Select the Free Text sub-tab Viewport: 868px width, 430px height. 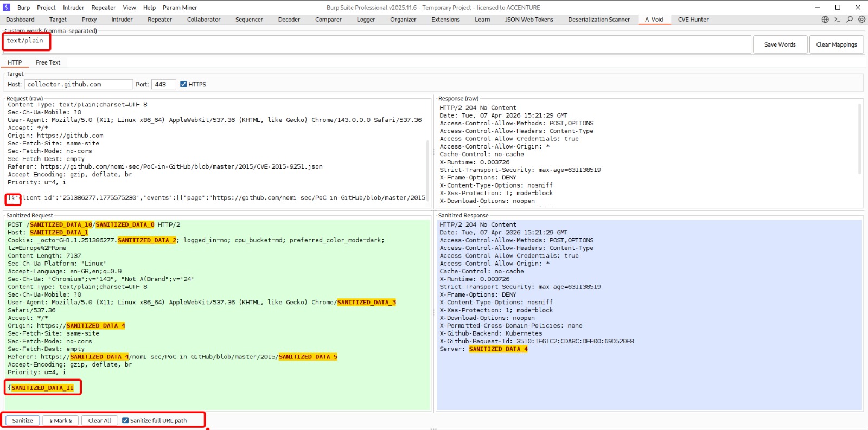pos(48,62)
